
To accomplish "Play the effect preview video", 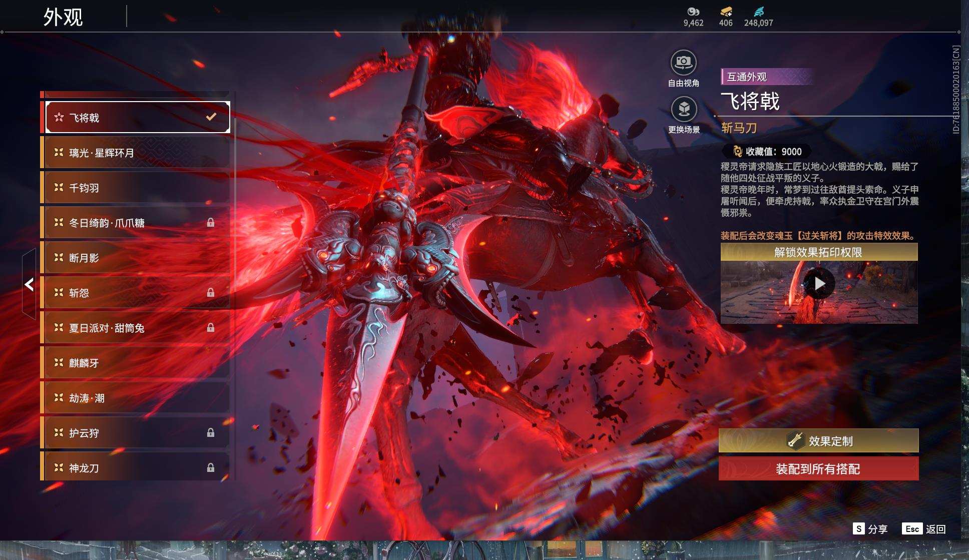I will tap(819, 283).
